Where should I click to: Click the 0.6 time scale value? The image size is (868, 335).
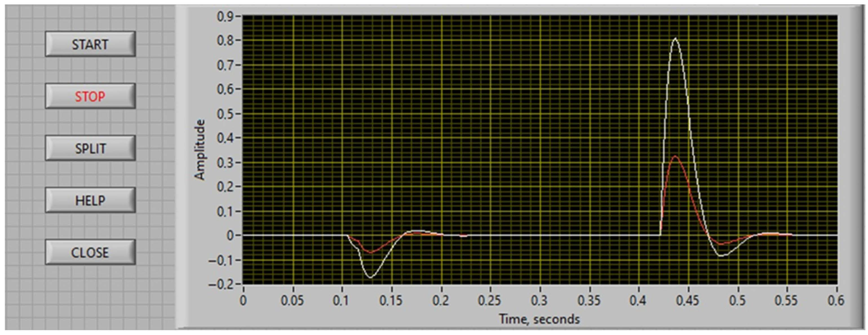coord(836,301)
